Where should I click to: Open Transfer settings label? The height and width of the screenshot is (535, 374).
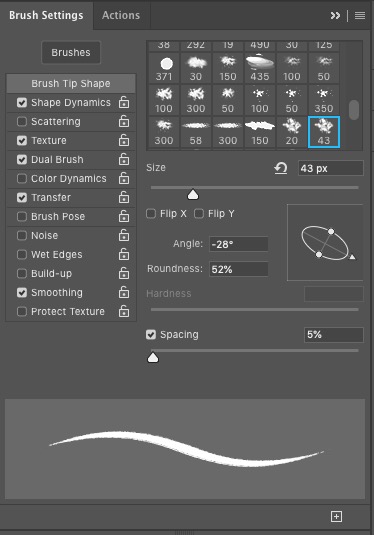(51, 198)
